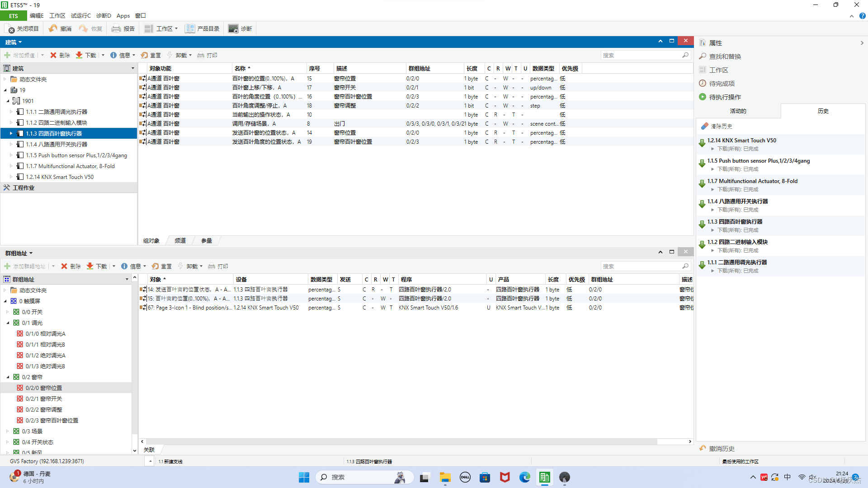The image size is (868, 488).
Task: Open the Catalog icon in toolbar
Action: [x=190, y=29]
